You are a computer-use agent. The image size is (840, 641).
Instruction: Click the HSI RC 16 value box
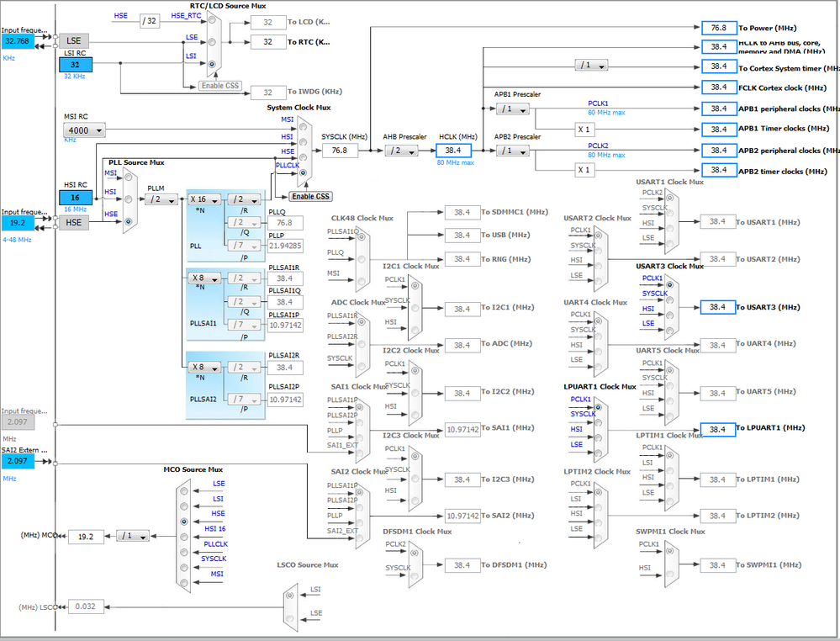76,197
